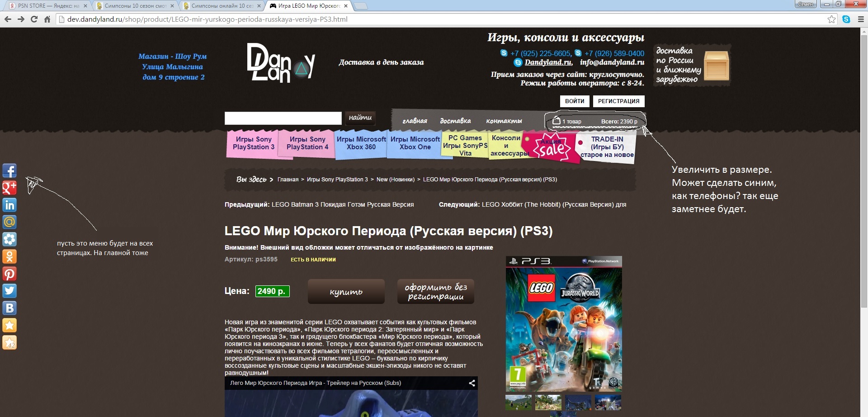Open the browser home page icon
Viewport: 868px width, 417px height.
coord(47,19)
